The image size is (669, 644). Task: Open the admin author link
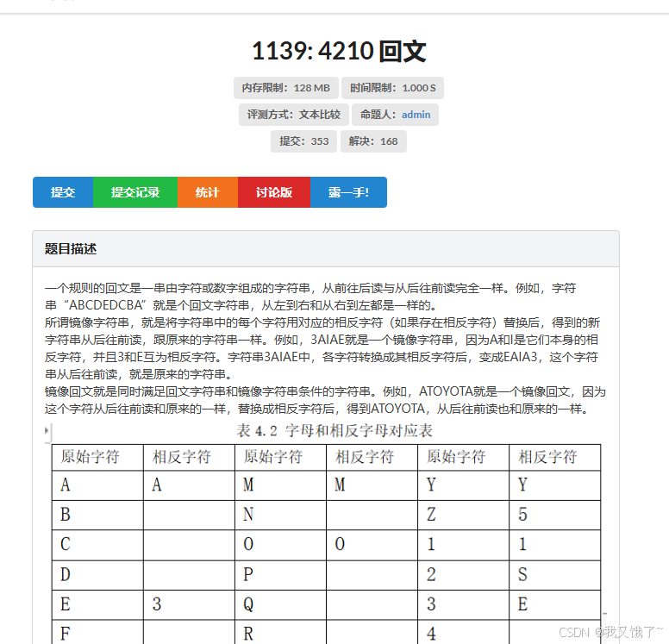(x=416, y=115)
